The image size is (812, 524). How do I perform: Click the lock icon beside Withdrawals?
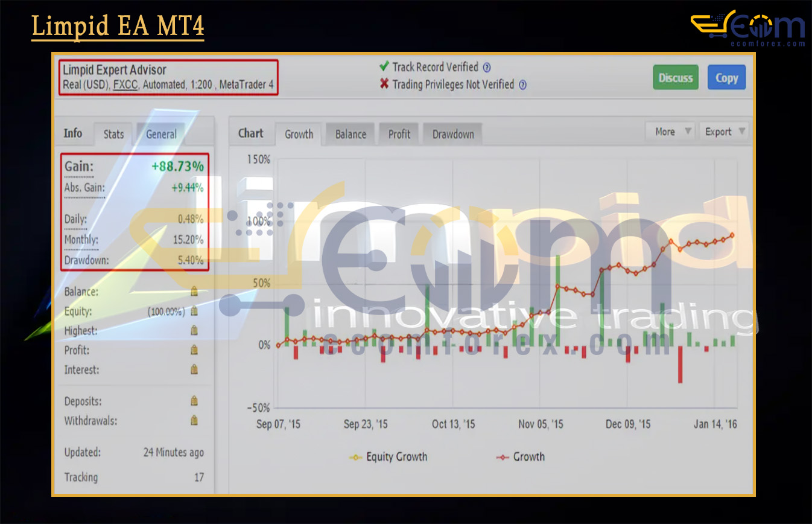(x=194, y=420)
